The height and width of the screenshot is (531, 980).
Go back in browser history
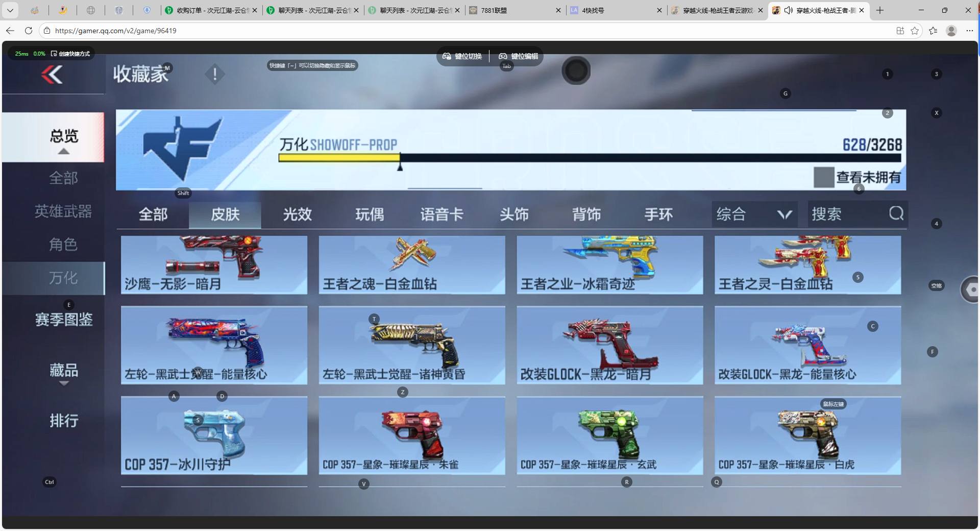click(10, 31)
